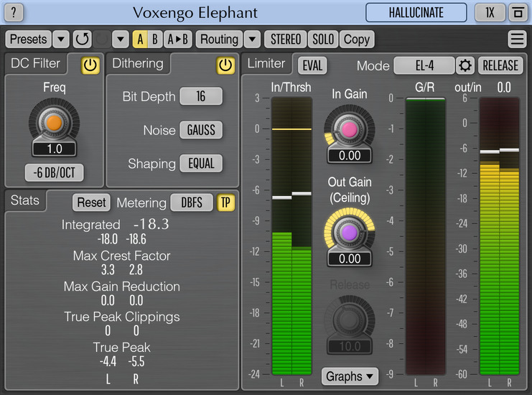Click the Out Gain 0.00 value field
532x395 pixels.
pos(350,259)
